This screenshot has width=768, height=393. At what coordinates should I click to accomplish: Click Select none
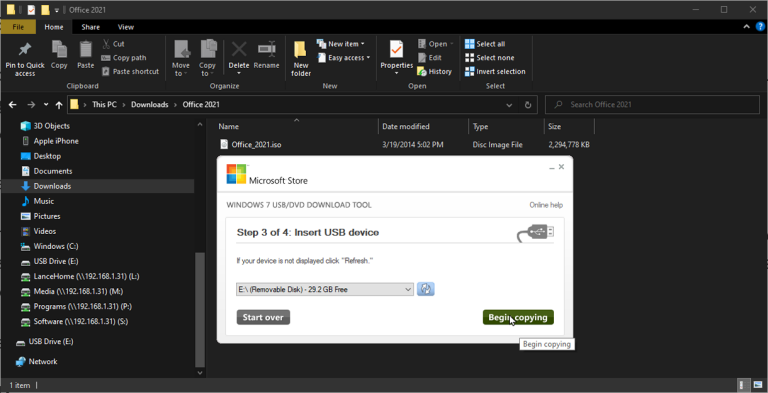pyautogui.click(x=489, y=58)
